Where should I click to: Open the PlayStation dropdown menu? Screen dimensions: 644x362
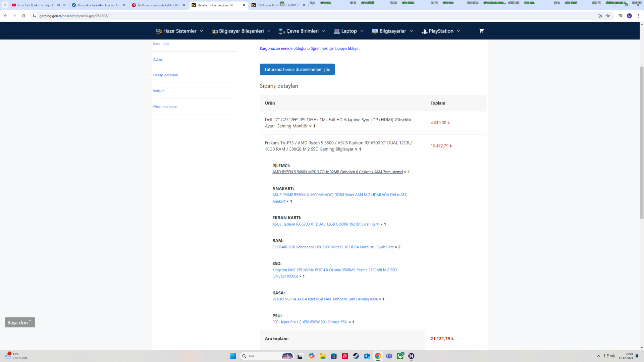(441, 31)
